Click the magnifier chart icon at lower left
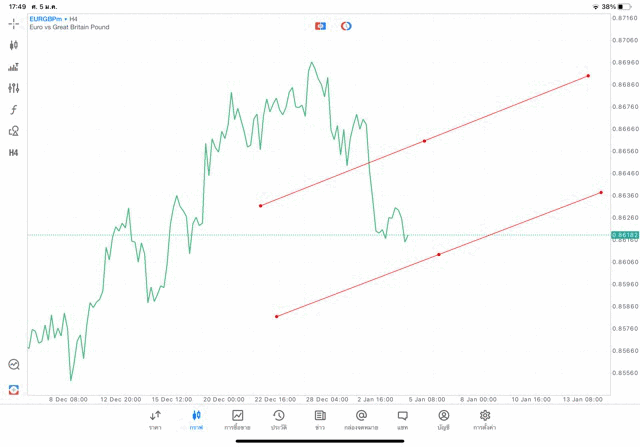640x447 pixels. [x=14, y=365]
